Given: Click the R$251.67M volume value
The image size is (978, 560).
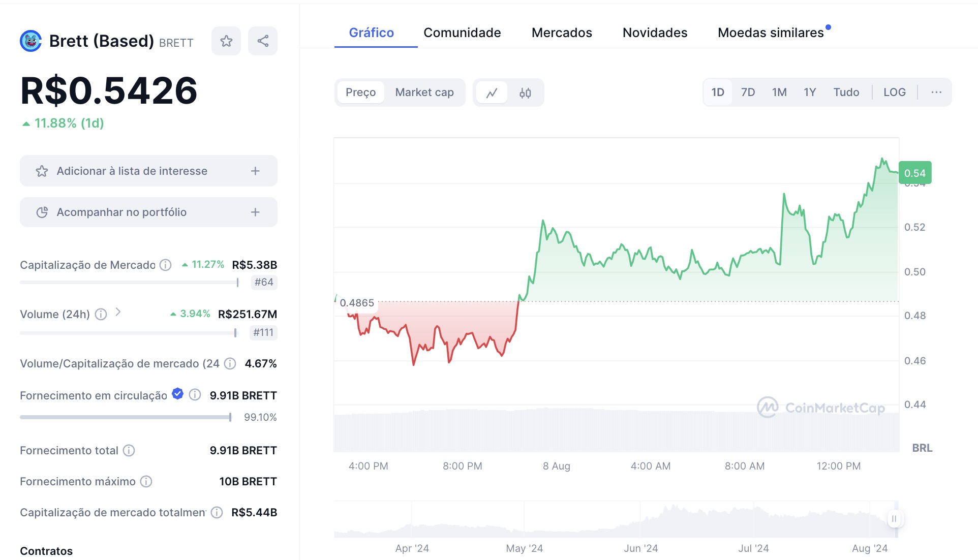Looking at the screenshot, I should [248, 314].
